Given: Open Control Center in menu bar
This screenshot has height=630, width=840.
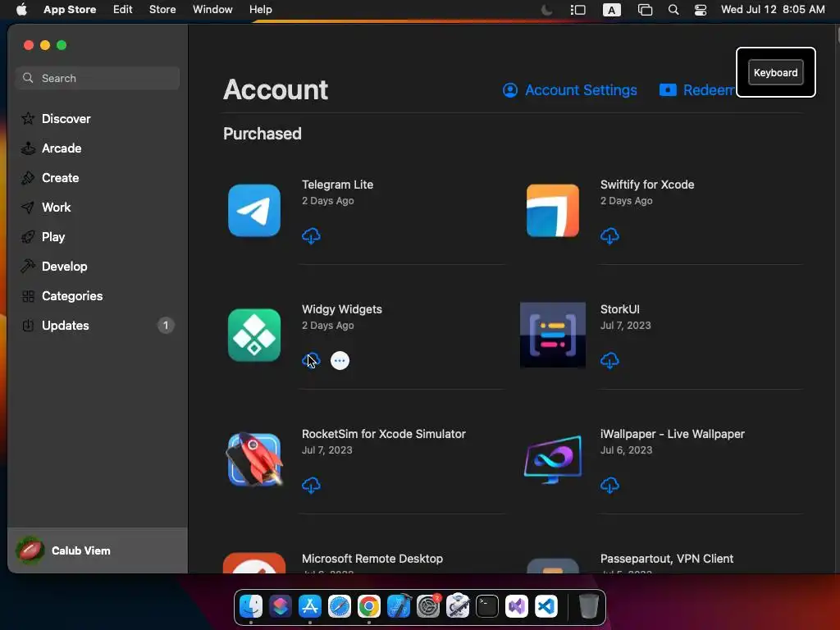Looking at the screenshot, I should pos(701,10).
